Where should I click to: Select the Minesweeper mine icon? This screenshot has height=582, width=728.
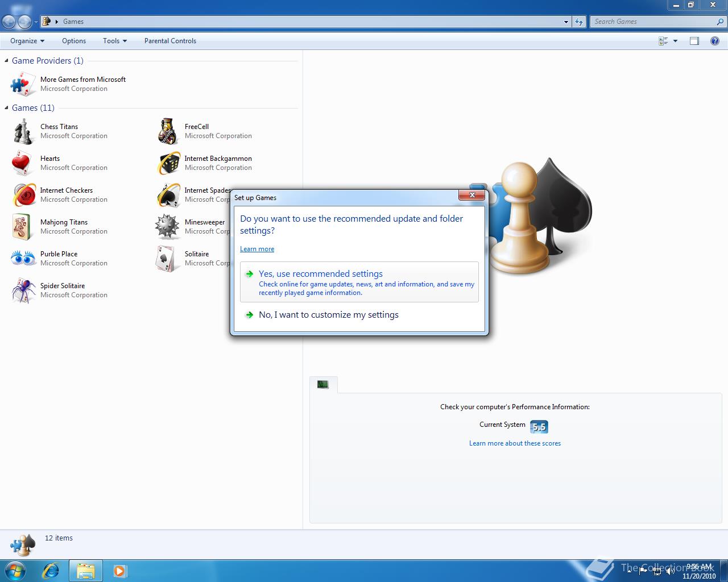[168, 227]
